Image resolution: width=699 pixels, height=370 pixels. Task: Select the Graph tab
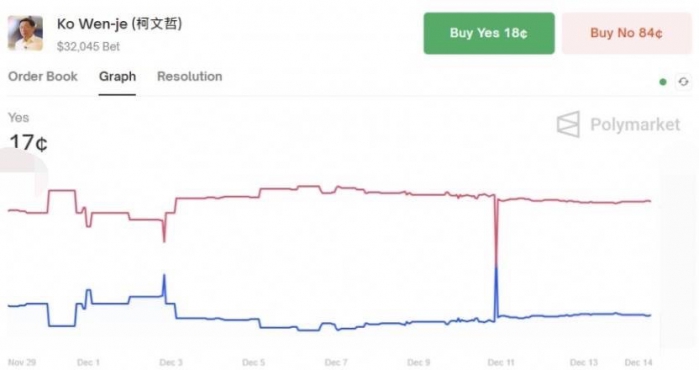[x=117, y=77]
